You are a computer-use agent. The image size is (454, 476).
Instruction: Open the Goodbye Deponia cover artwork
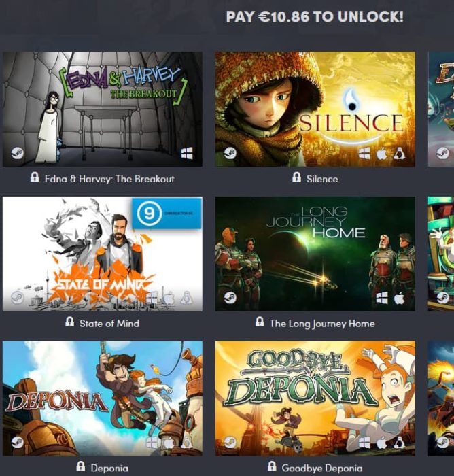(x=315, y=398)
